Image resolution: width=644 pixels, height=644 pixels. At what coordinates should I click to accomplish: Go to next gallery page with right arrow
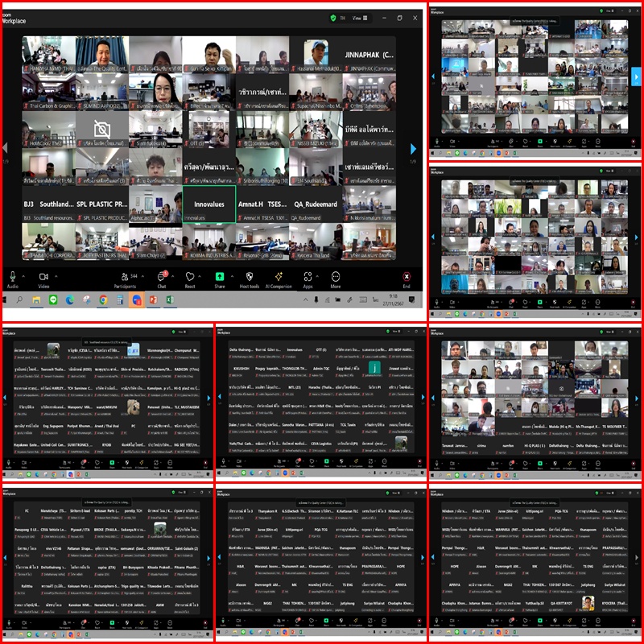[x=414, y=149]
